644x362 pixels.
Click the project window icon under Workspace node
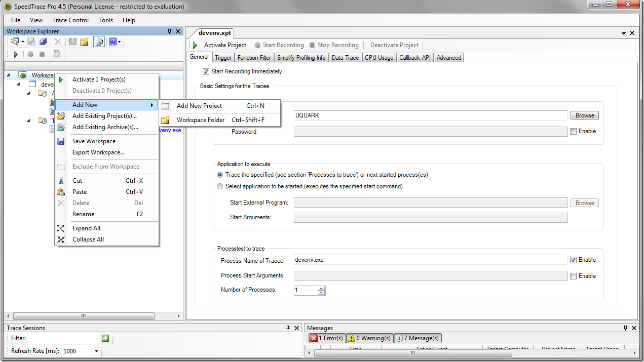[x=32, y=84]
